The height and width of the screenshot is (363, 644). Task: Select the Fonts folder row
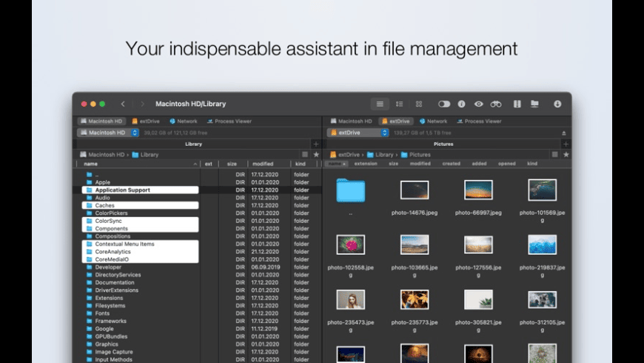coord(197,313)
